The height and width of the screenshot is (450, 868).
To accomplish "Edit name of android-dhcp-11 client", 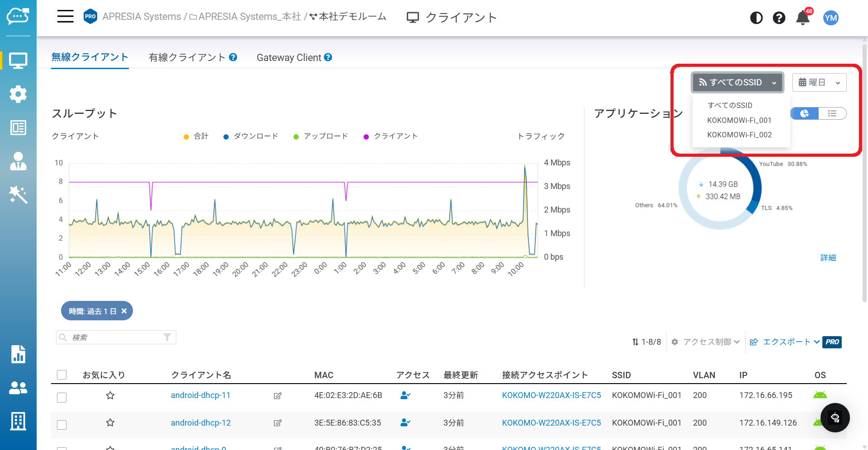I will pos(278,396).
